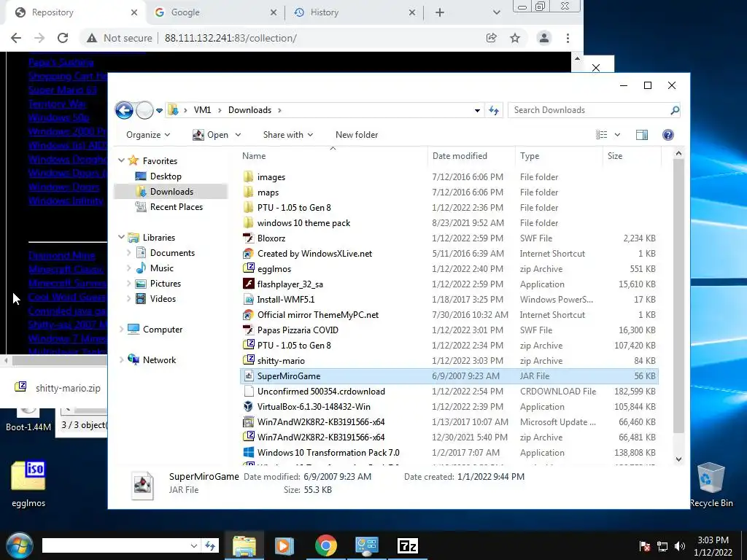
Task: Open the Recycle Bin desktop icon
Action: [711, 485]
